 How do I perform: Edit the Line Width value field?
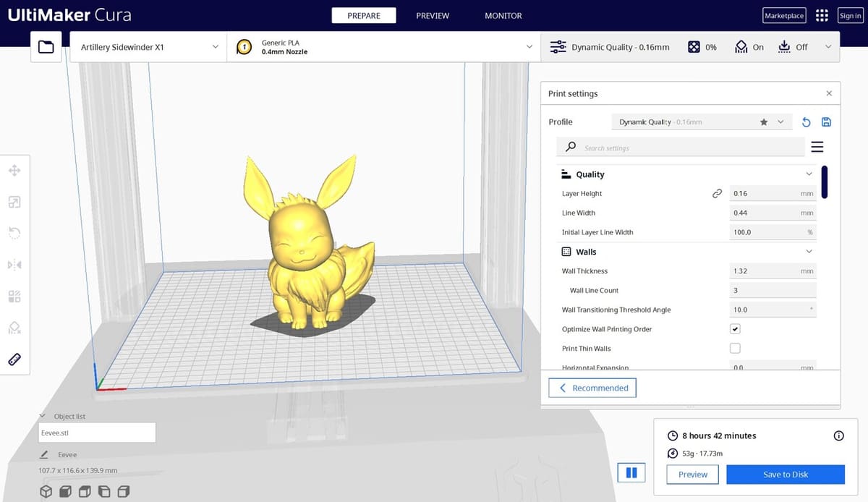773,213
